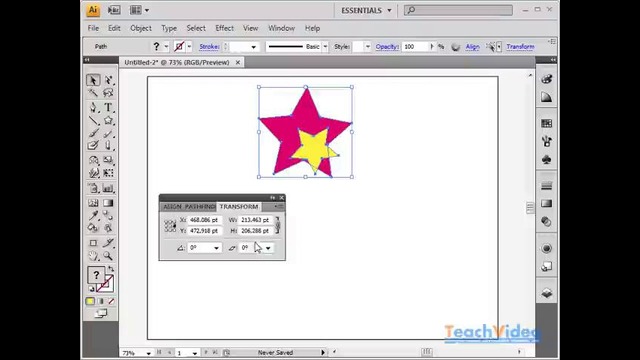This screenshot has height=360, width=640.
Task: Select the Rotate tool
Action: (x=93, y=160)
